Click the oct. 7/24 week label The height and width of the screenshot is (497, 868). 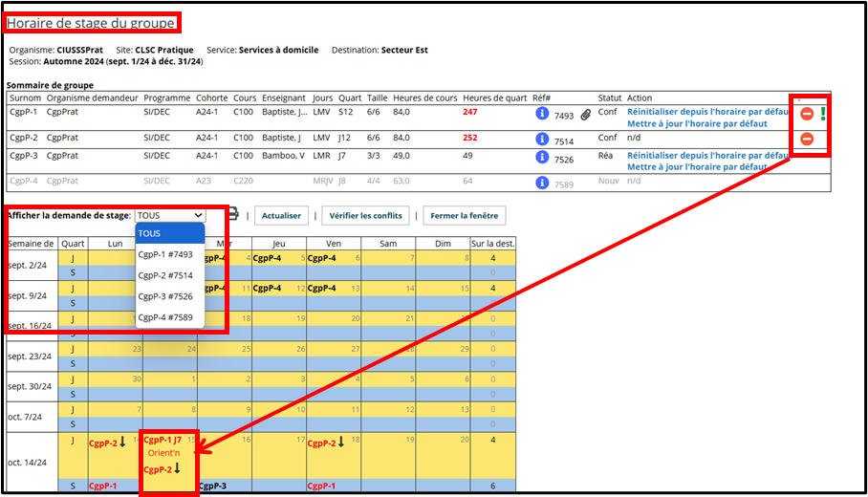point(25,417)
